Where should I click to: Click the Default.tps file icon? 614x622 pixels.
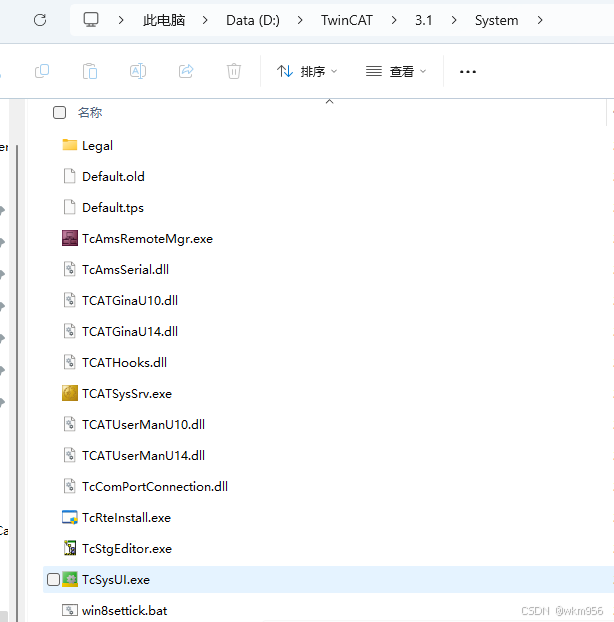70,207
